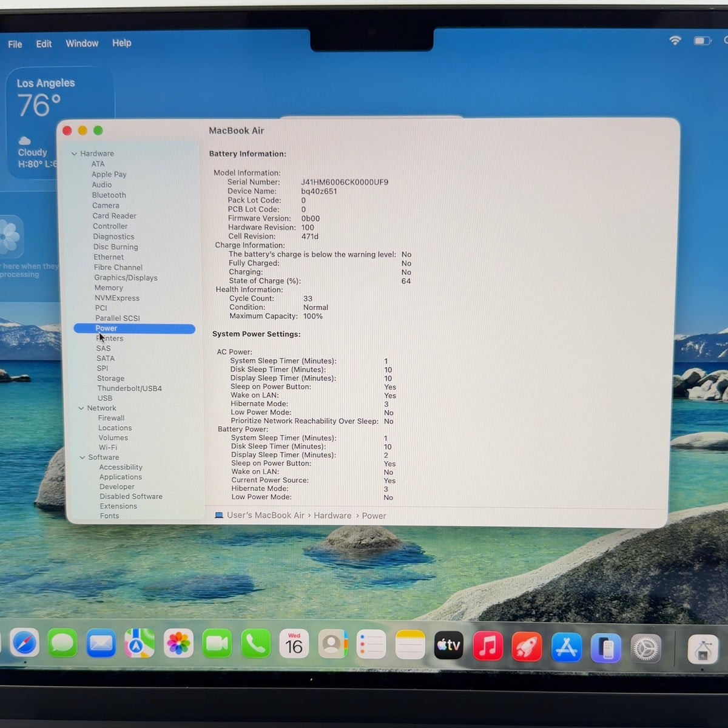Open Calendar showing Wed 16

294,644
